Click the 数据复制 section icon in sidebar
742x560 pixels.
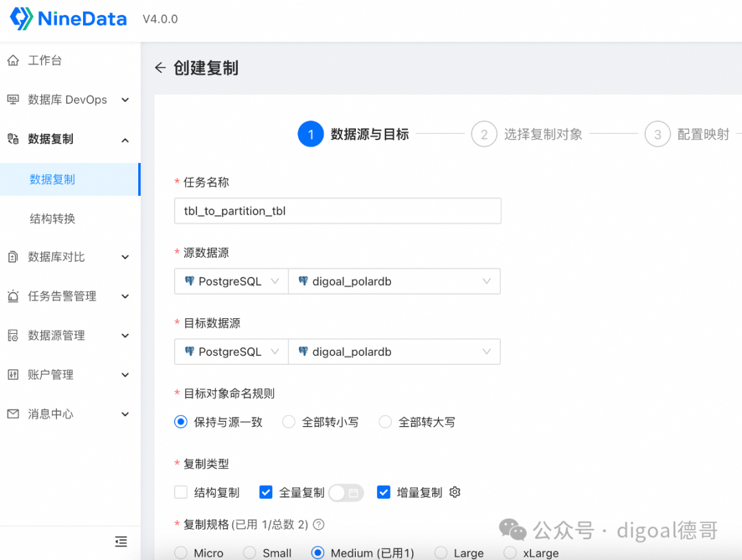pos(13,139)
